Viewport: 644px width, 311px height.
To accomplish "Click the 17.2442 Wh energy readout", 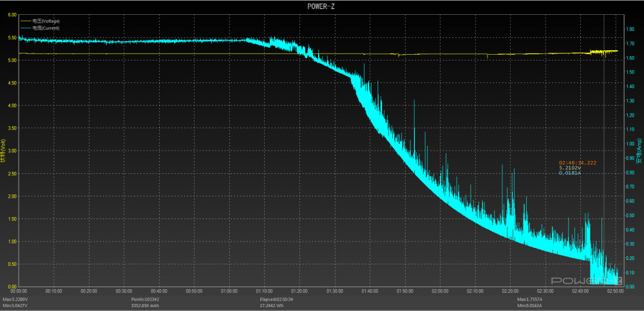I will tap(272, 305).
